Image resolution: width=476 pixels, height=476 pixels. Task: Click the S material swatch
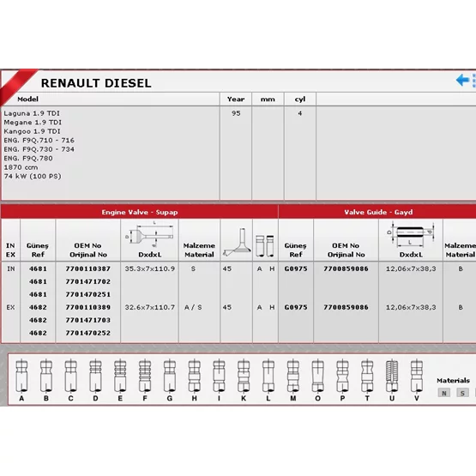click(462, 393)
